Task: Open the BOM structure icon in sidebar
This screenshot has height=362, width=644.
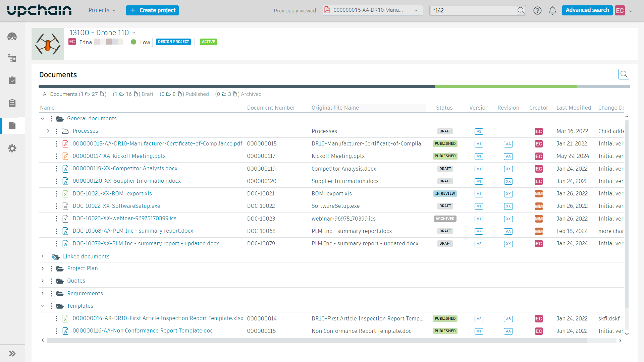Action: (x=12, y=58)
